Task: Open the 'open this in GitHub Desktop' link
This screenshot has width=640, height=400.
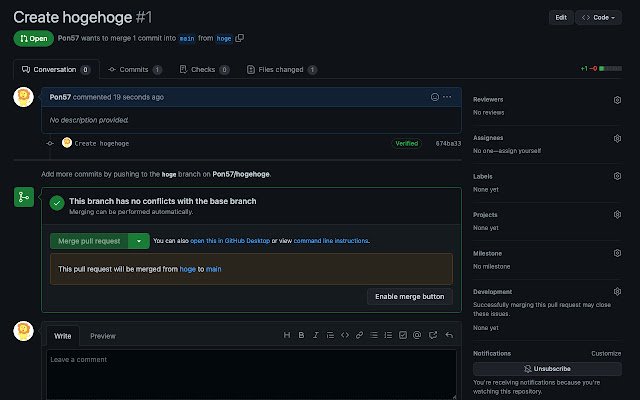Action: (230, 241)
